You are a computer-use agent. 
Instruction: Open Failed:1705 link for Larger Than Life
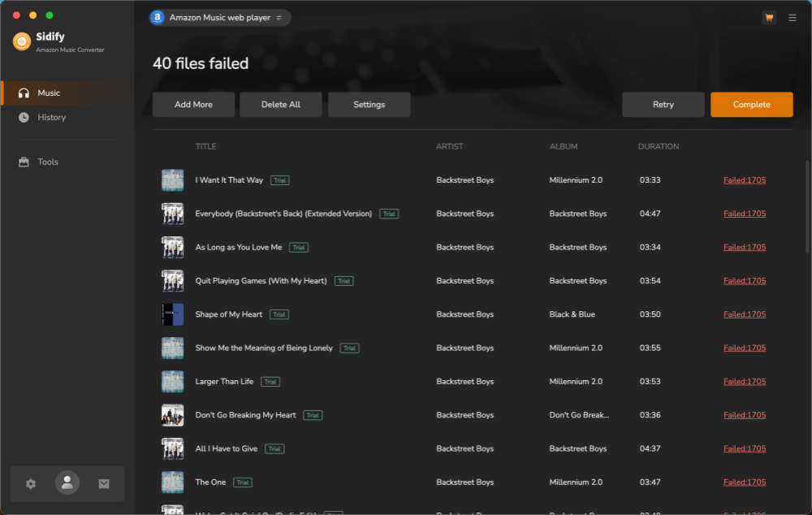tap(744, 381)
